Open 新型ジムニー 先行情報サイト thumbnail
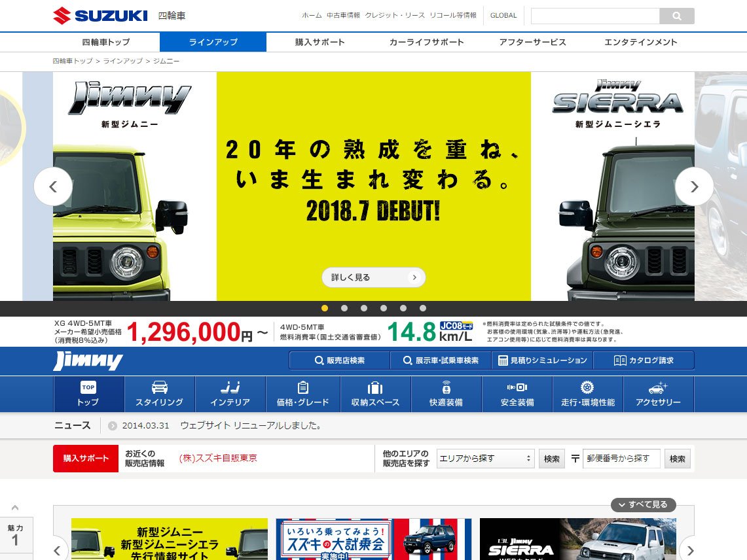This screenshot has height=560, width=747. coord(170,539)
